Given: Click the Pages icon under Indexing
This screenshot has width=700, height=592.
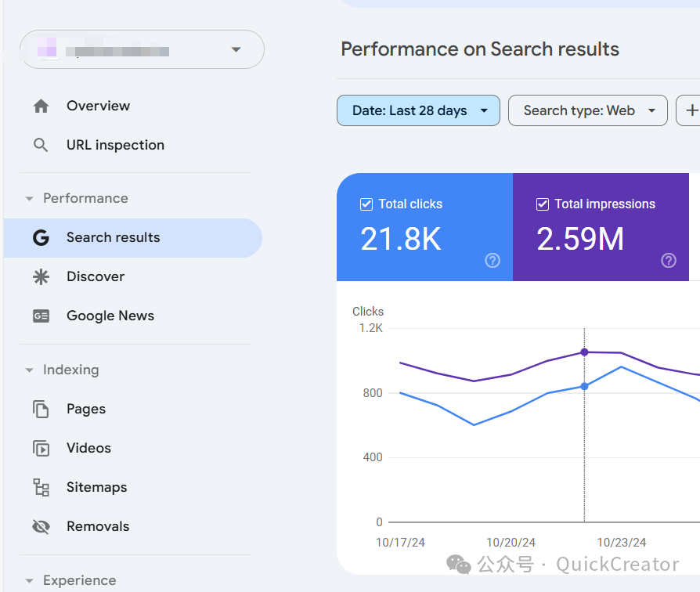Looking at the screenshot, I should [x=41, y=410].
